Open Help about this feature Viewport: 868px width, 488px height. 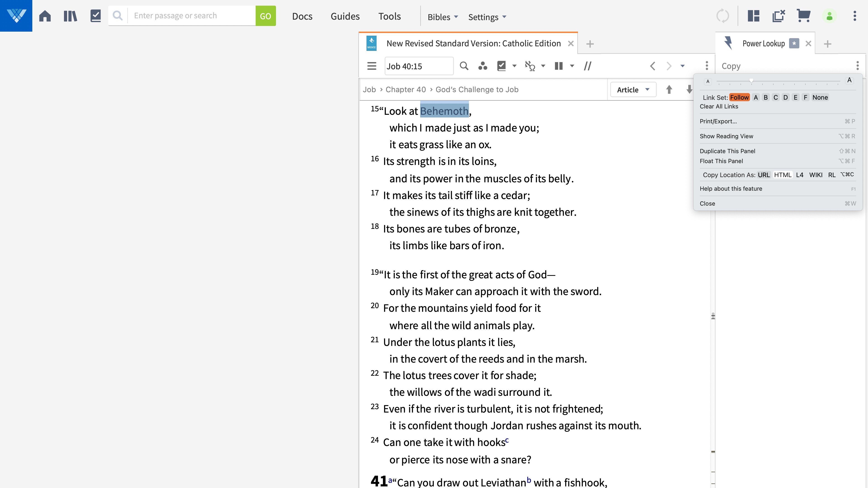pyautogui.click(x=778, y=189)
